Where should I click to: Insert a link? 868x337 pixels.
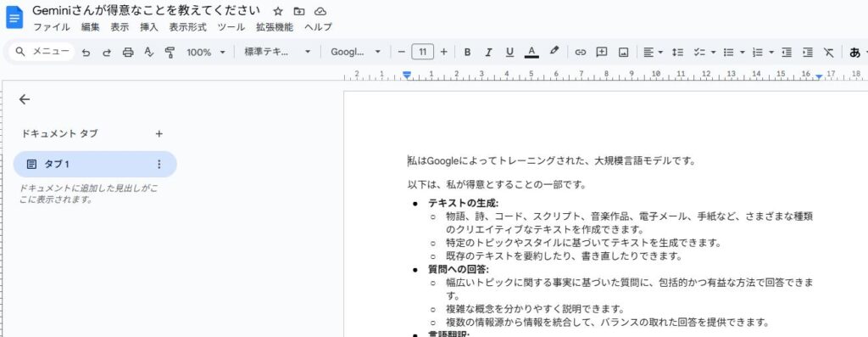[x=580, y=52]
